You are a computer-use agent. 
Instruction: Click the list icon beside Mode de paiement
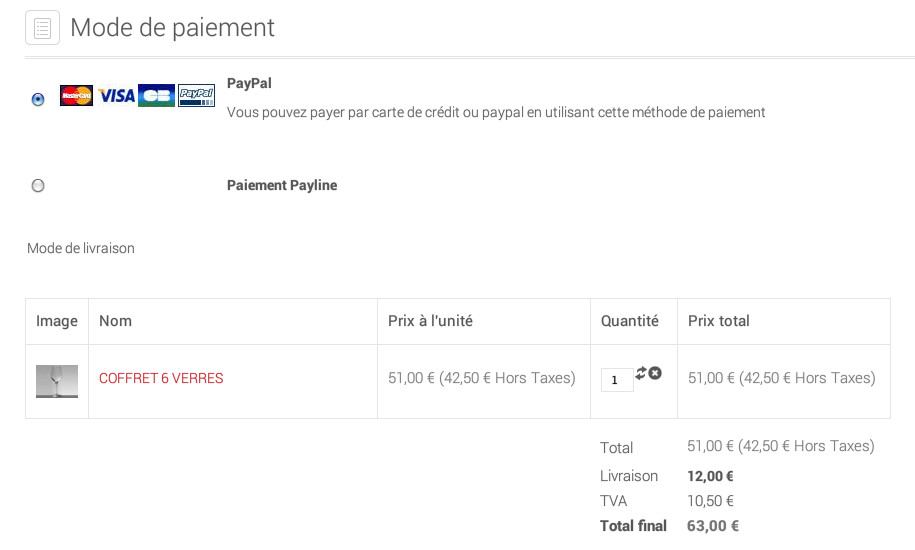43,27
